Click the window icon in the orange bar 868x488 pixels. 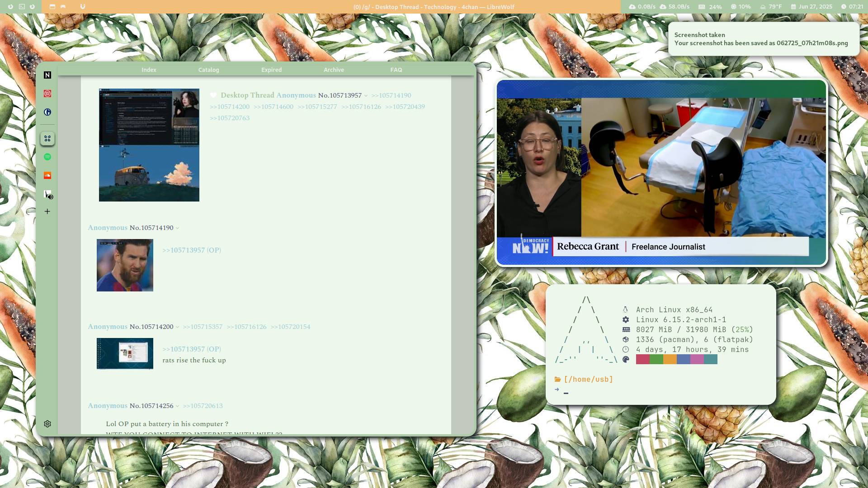pyautogui.click(x=52, y=7)
